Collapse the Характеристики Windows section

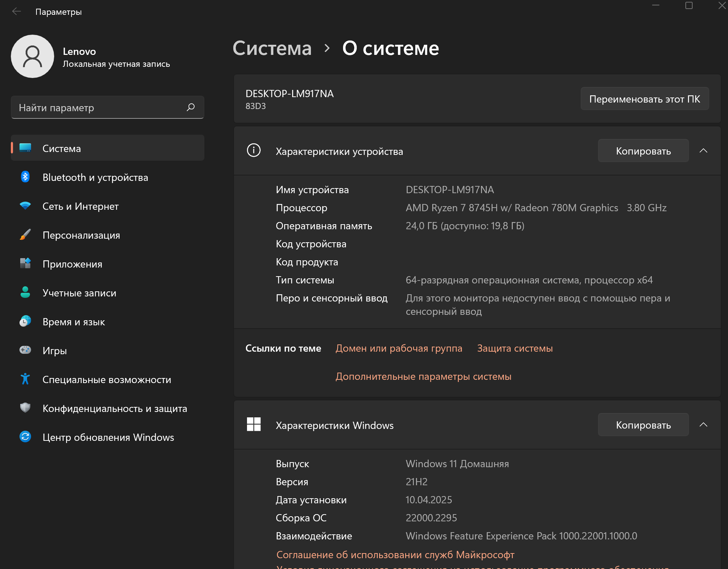[x=703, y=425]
